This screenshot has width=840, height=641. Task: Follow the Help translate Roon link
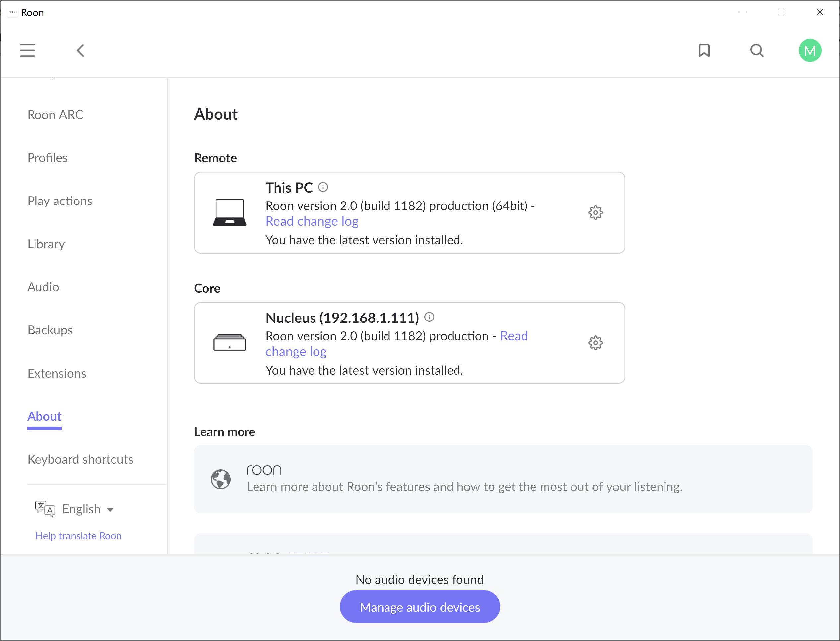pyautogui.click(x=78, y=536)
